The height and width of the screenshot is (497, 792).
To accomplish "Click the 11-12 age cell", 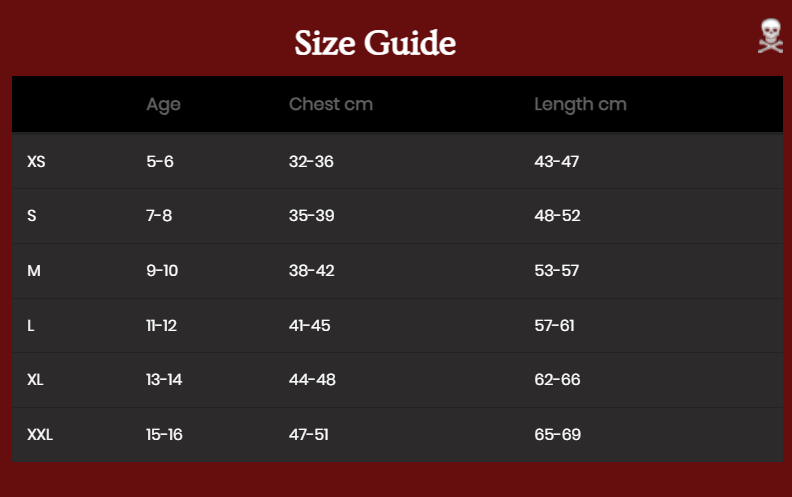I will pyautogui.click(x=162, y=326).
